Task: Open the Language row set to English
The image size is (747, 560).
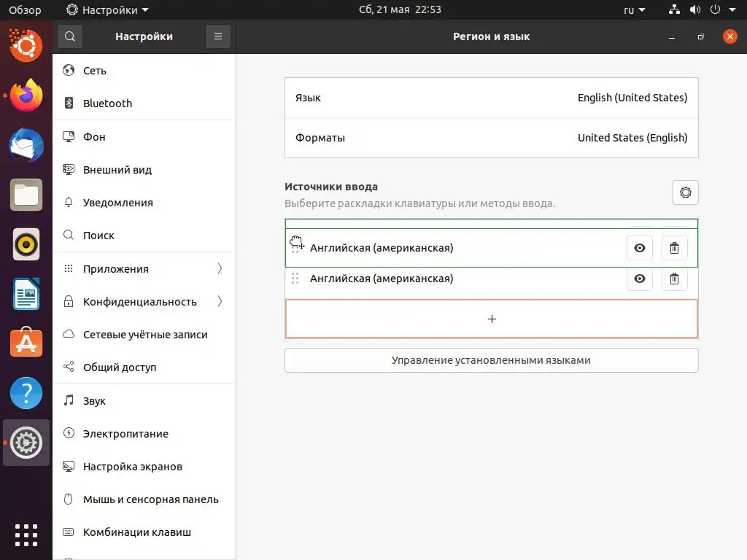Action: 491,98
